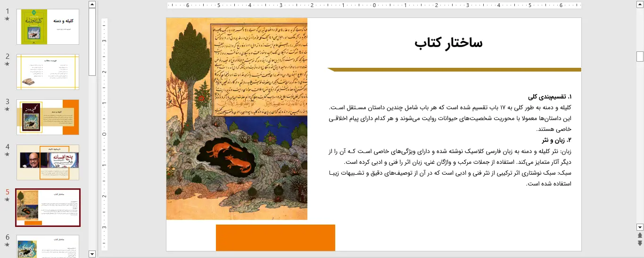Click the thumbnail pane scrollbar thumb
The height and width of the screenshot is (258, 644).
[92, 42]
